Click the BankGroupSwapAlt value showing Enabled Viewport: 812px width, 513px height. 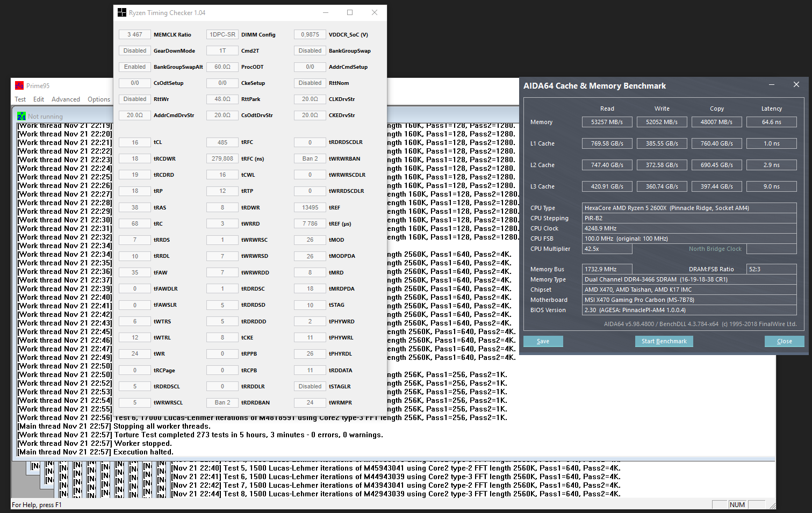[x=135, y=67]
